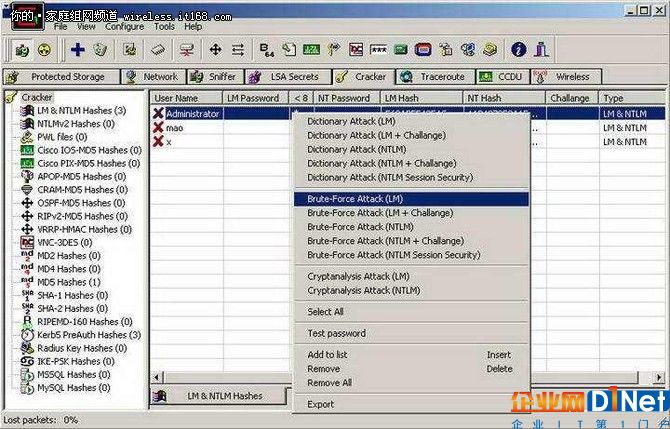Switch to the LSA Secrets tab
The height and width of the screenshot is (429, 670).
pyautogui.click(x=288, y=77)
